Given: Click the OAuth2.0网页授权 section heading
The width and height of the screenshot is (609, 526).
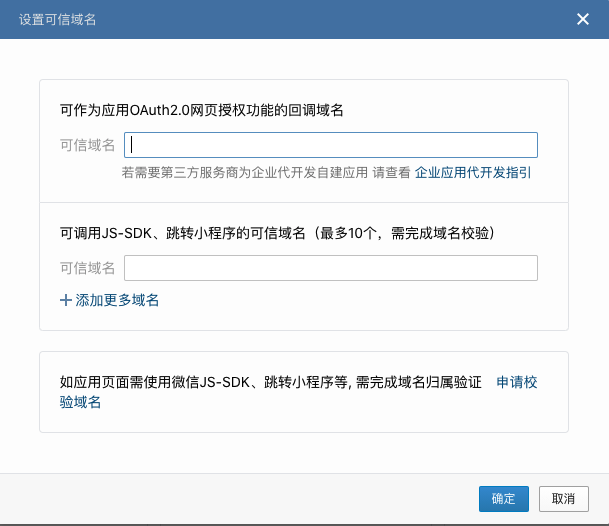Looking at the screenshot, I should [202, 110].
